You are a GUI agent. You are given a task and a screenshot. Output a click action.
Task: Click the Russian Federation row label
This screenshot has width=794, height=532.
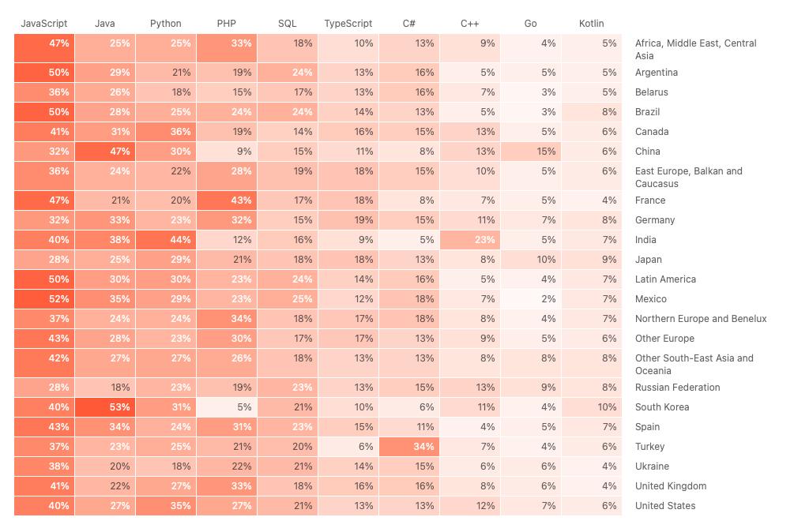677,388
